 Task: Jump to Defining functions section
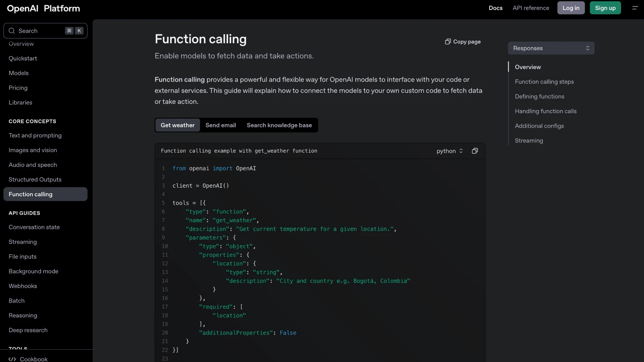tap(539, 97)
